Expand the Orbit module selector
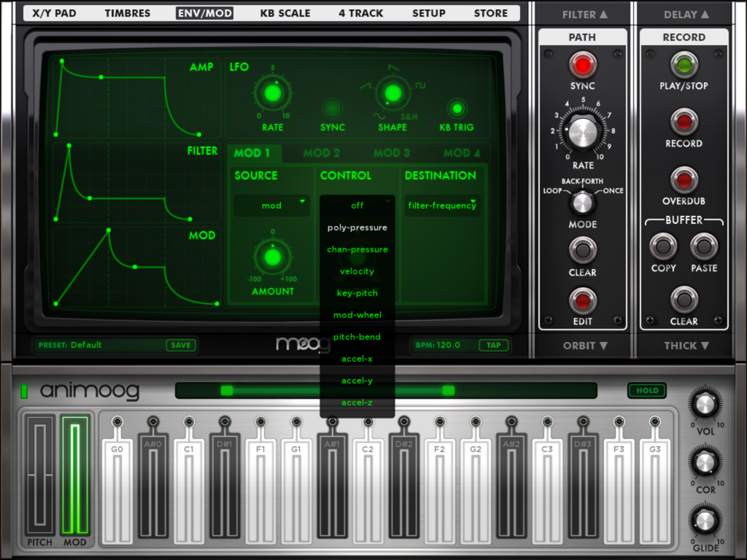The image size is (747, 560). tap(585, 346)
